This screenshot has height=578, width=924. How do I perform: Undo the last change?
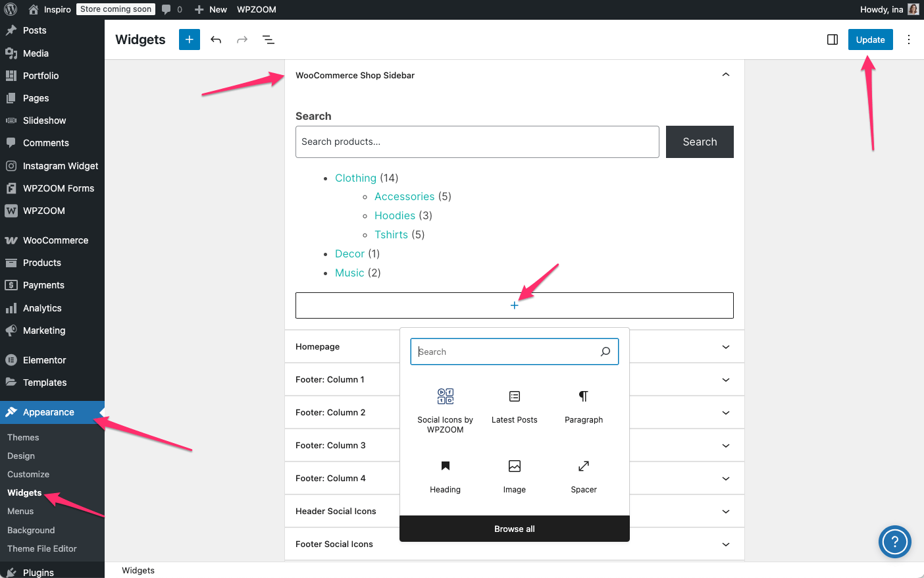(x=216, y=39)
